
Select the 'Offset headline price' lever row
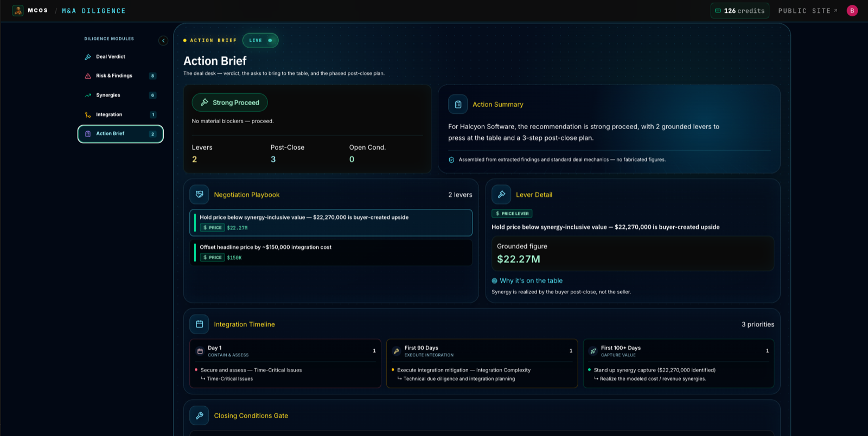(x=331, y=253)
